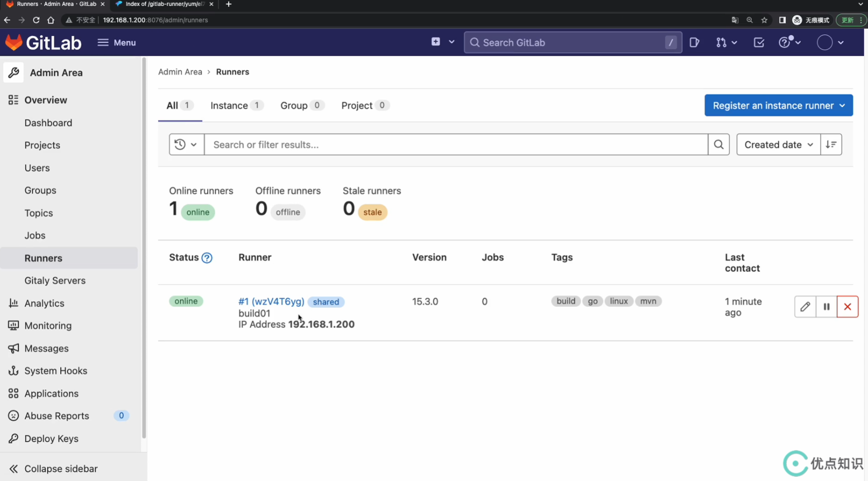868x481 pixels.
Task: Click the mvn tag on the runner
Action: tap(648, 301)
